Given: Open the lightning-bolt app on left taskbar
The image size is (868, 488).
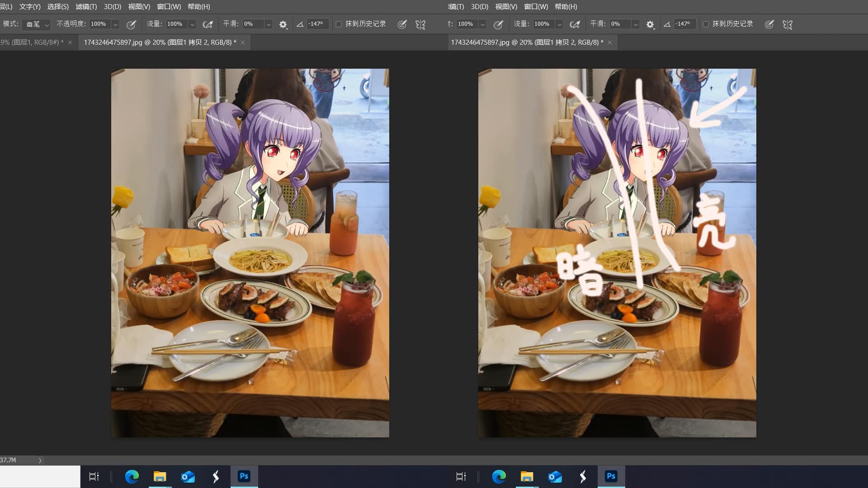Looking at the screenshot, I should 216,476.
